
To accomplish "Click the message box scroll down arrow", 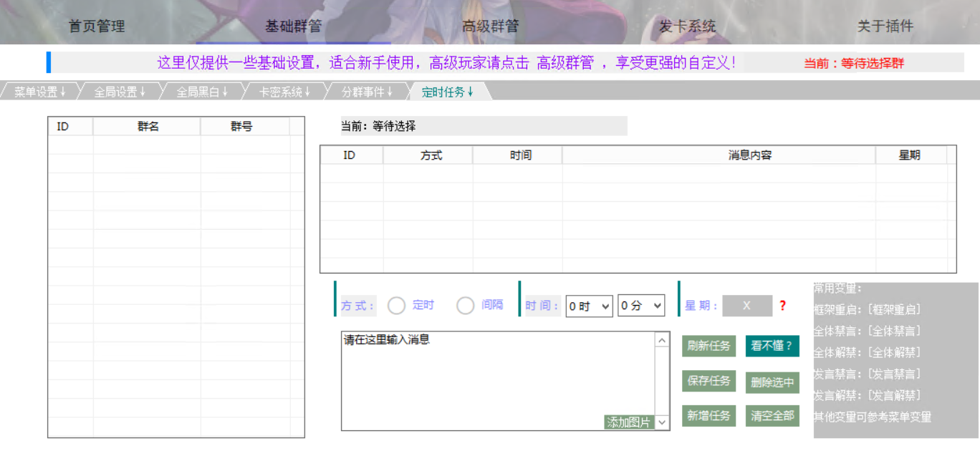I will coord(663,422).
